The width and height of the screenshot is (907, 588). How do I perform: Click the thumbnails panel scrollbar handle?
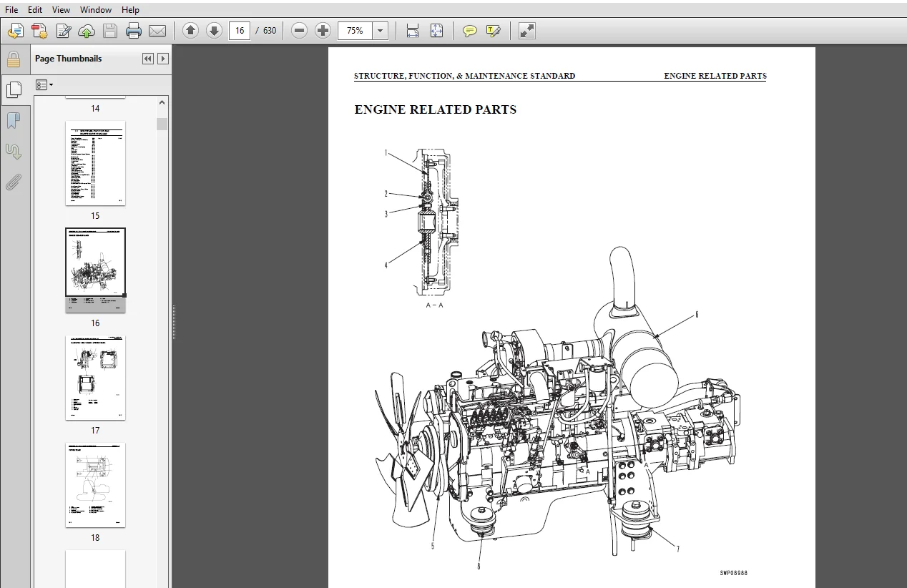(x=162, y=124)
